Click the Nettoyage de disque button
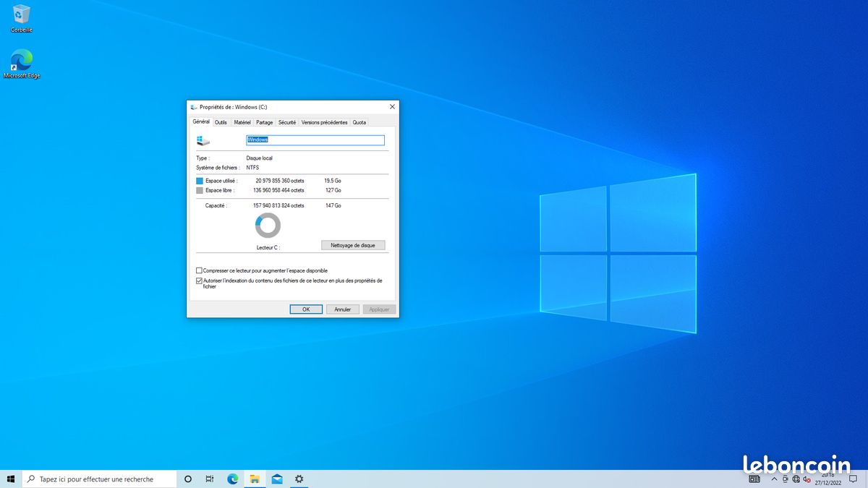The height and width of the screenshot is (488, 868). pos(353,246)
